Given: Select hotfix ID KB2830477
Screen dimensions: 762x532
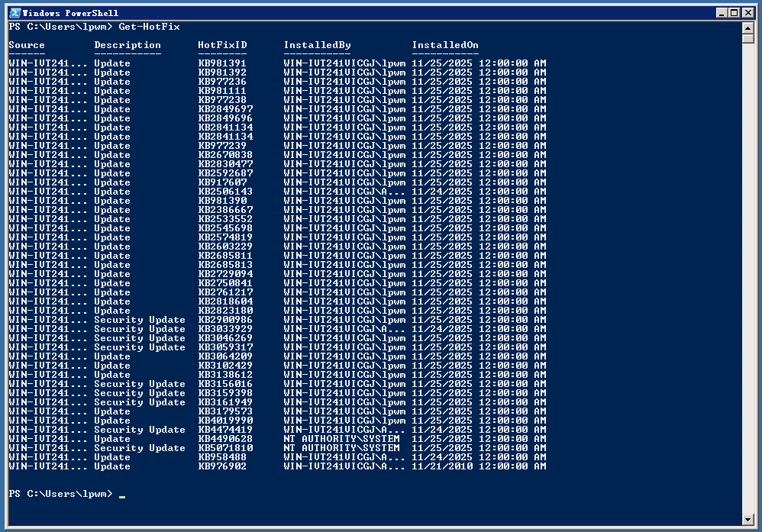Looking at the screenshot, I should (x=225, y=164).
